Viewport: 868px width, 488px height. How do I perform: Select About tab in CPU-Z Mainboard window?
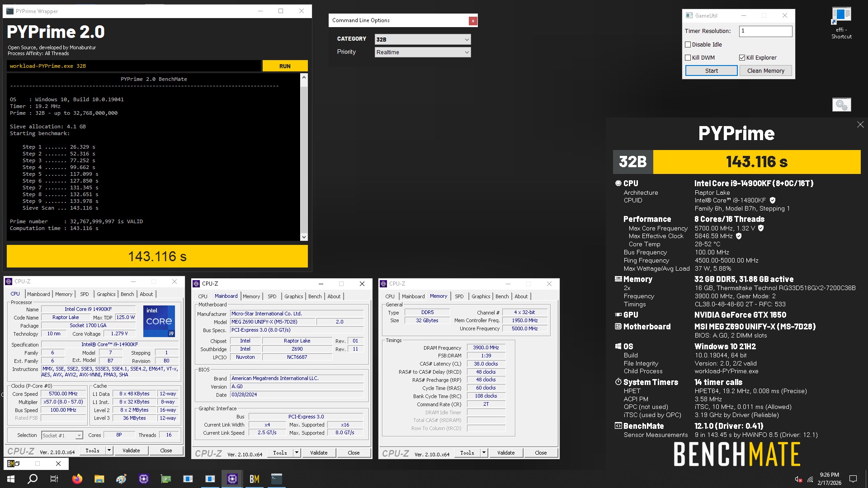334,296
